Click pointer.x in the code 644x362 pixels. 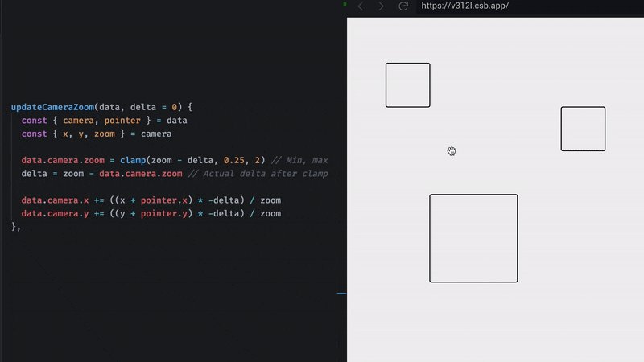pos(164,200)
